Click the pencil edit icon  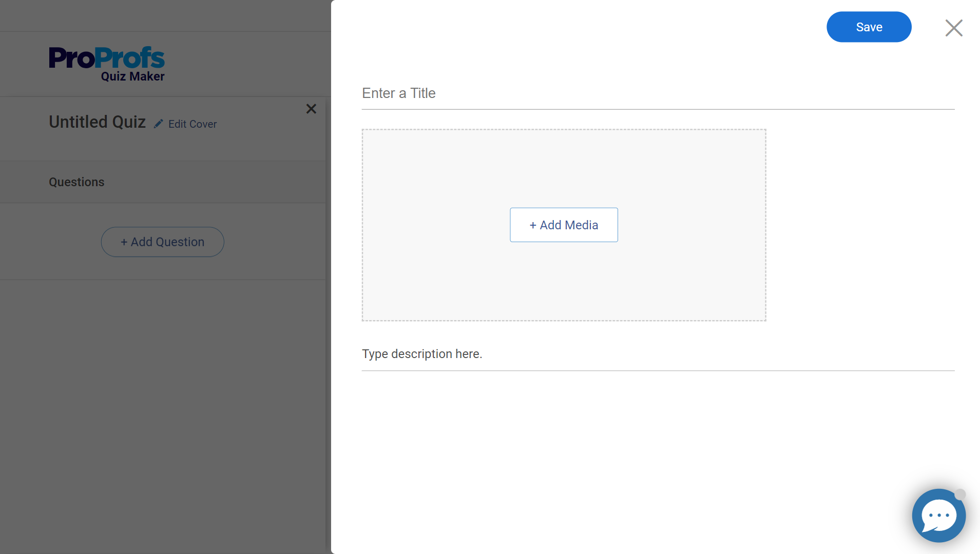click(159, 124)
